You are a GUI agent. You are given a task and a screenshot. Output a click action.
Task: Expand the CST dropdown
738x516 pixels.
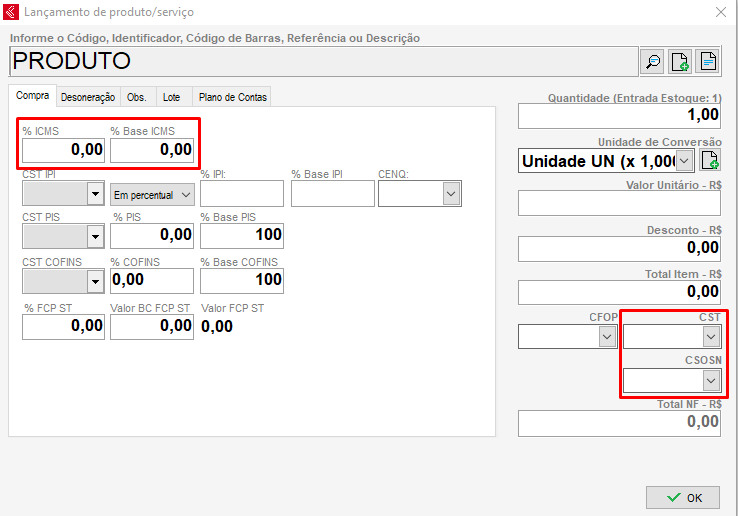(x=711, y=337)
